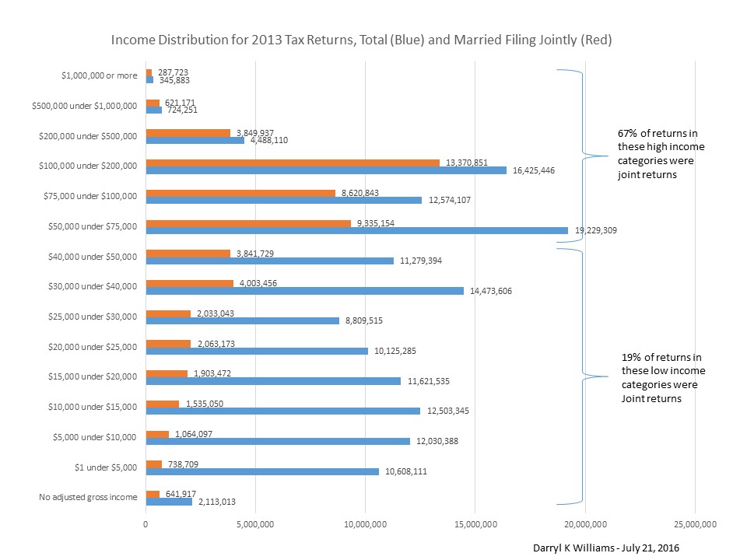Screen dimensions: 747x560
Task: Select the data label 11,279,394
Action: (x=421, y=261)
